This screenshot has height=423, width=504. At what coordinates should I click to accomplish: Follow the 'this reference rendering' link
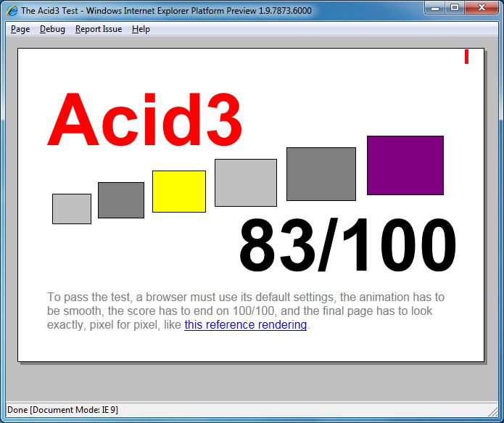[246, 324]
